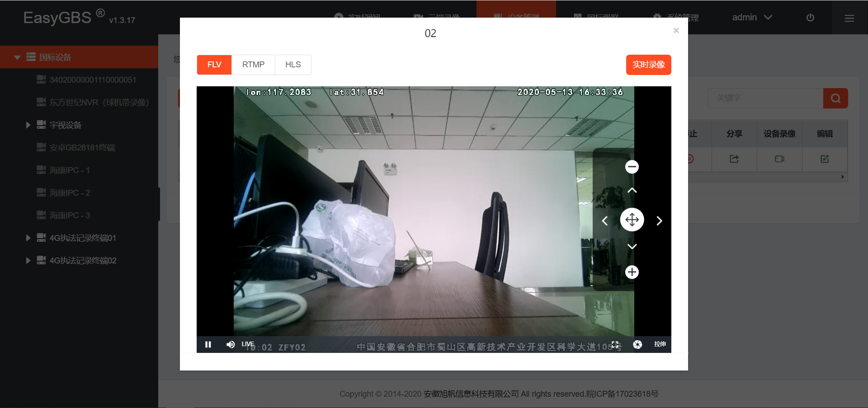Image resolution: width=868 pixels, height=408 pixels.
Task: Enter fullscreen mode in video player
Action: [615, 344]
